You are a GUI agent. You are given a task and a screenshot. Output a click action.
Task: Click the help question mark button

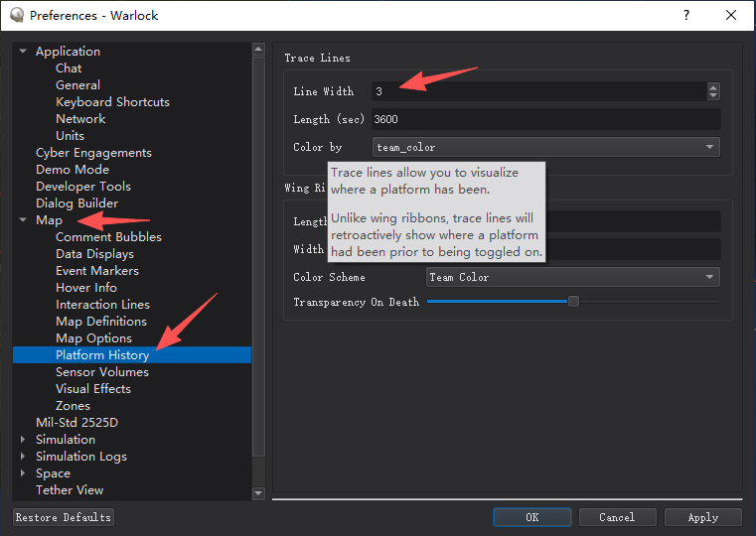point(686,15)
